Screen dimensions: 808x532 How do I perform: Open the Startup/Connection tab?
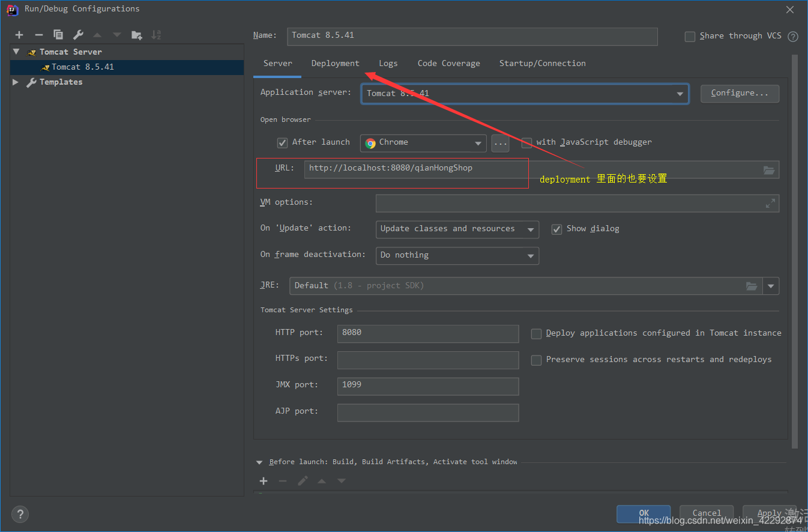542,64
